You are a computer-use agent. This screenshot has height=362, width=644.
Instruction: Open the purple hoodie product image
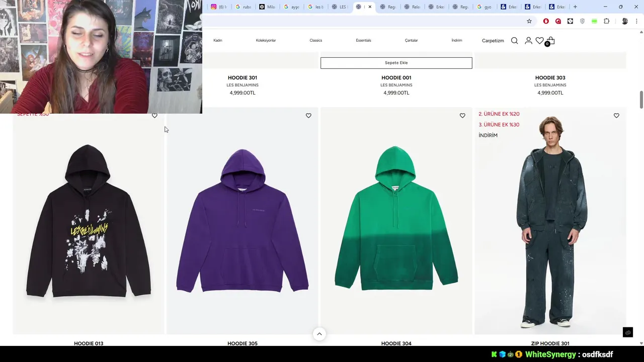tap(243, 221)
